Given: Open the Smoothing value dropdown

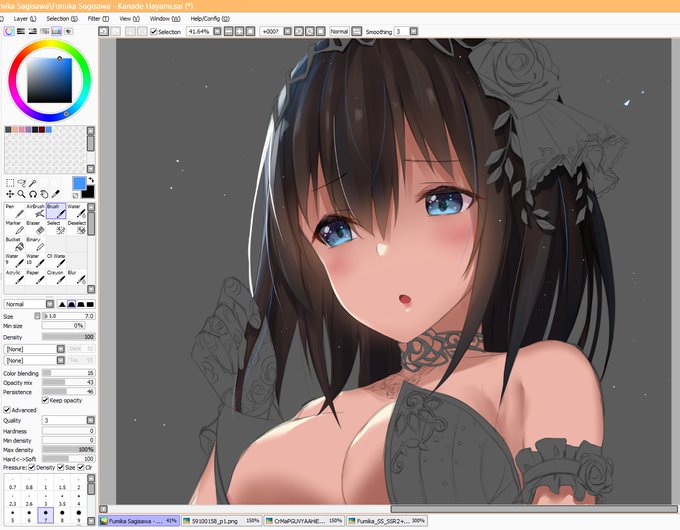Looking at the screenshot, I should (414, 31).
